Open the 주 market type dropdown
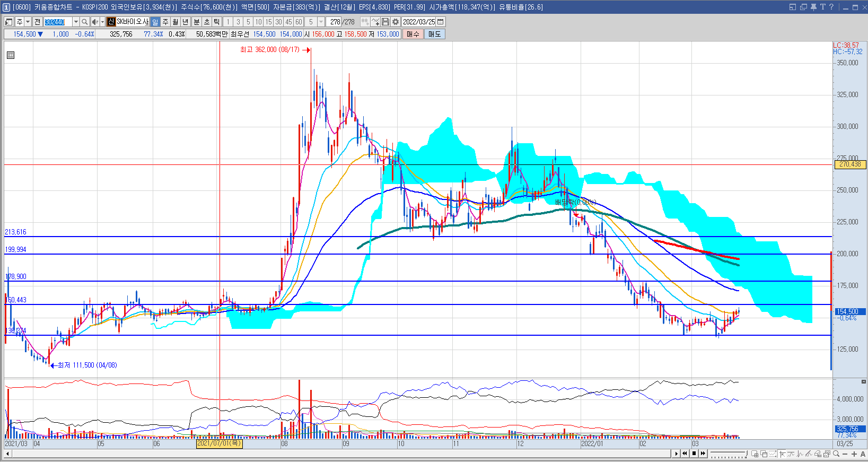 click(x=28, y=22)
